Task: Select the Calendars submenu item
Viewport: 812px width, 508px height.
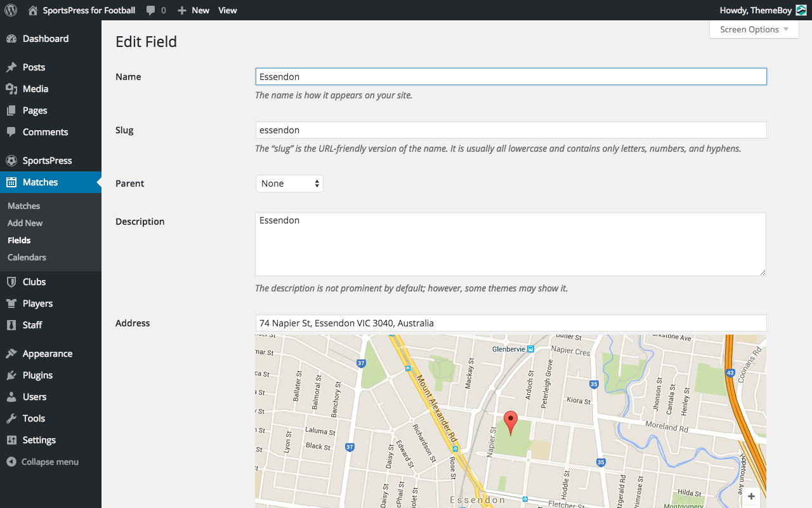Action: [27, 257]
